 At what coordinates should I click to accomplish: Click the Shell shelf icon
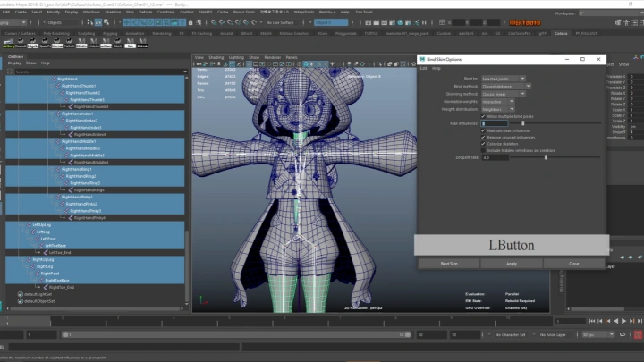pyautogui.click(x=117, y=42)
